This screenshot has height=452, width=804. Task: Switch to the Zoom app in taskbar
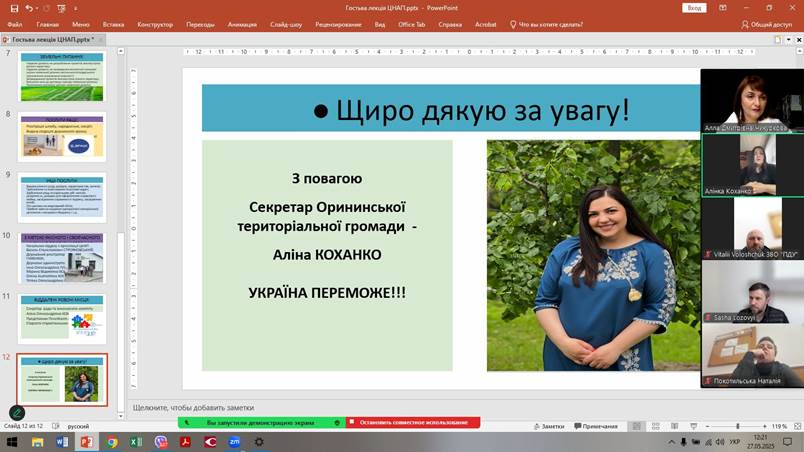click(234, 441)
